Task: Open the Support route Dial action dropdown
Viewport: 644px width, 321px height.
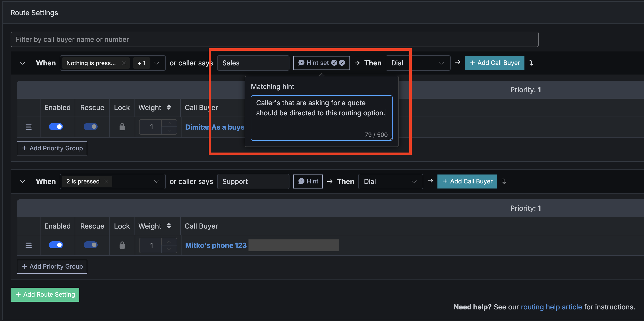Action: click(x=390, y=181)
